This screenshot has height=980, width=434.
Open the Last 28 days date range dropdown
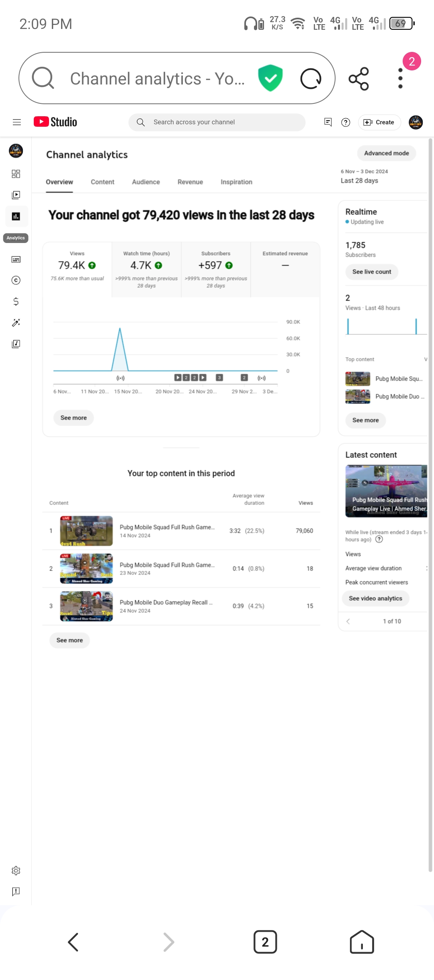[x=364, y=177]
